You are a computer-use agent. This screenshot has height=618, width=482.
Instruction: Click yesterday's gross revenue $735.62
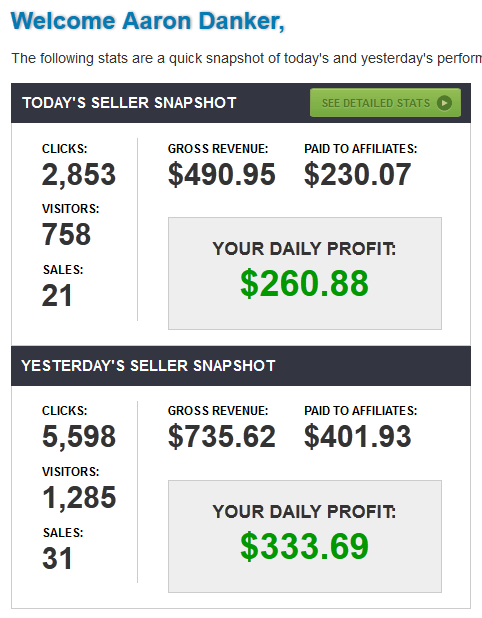coord(221,437)
